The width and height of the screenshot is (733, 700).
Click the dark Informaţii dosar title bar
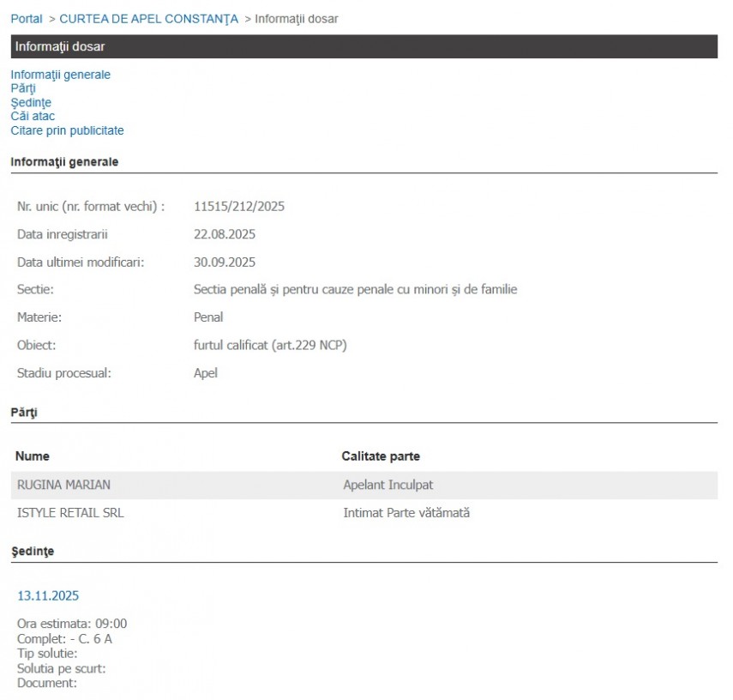[x=363, y=46]
